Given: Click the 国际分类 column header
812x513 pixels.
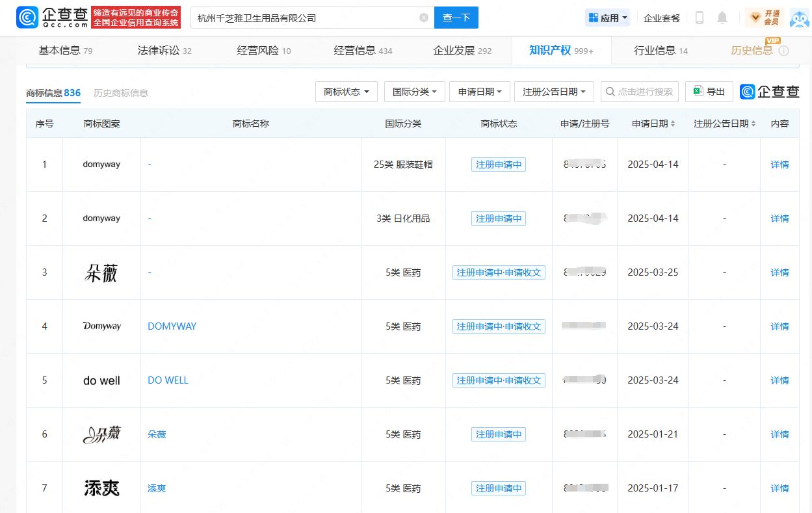Looking at the screenshot, I should [403, 124].
